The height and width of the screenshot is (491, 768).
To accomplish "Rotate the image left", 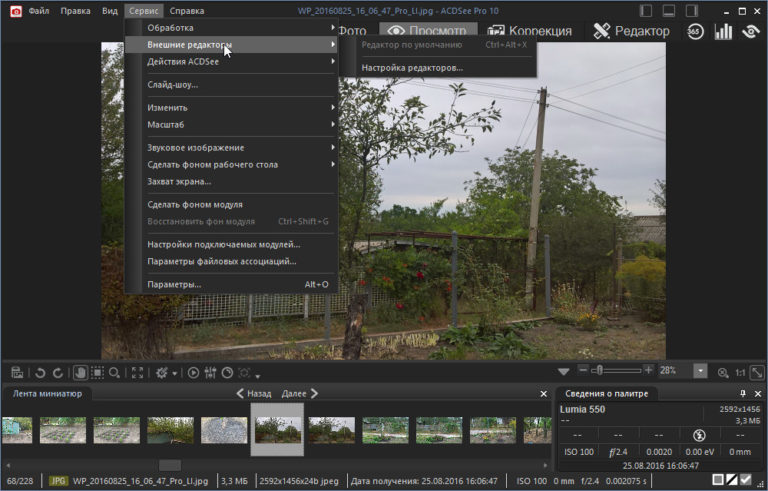I will [41, 372].
